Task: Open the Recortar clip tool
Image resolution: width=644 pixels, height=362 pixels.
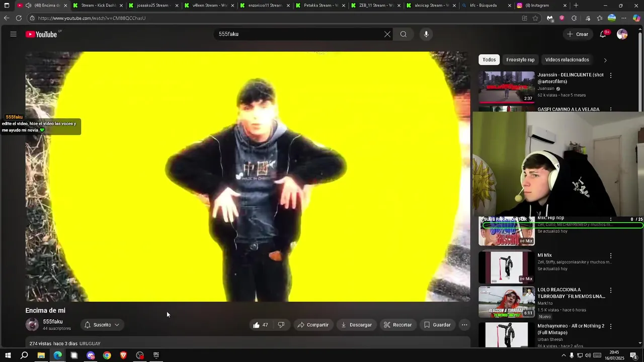Action: [397, 325]
